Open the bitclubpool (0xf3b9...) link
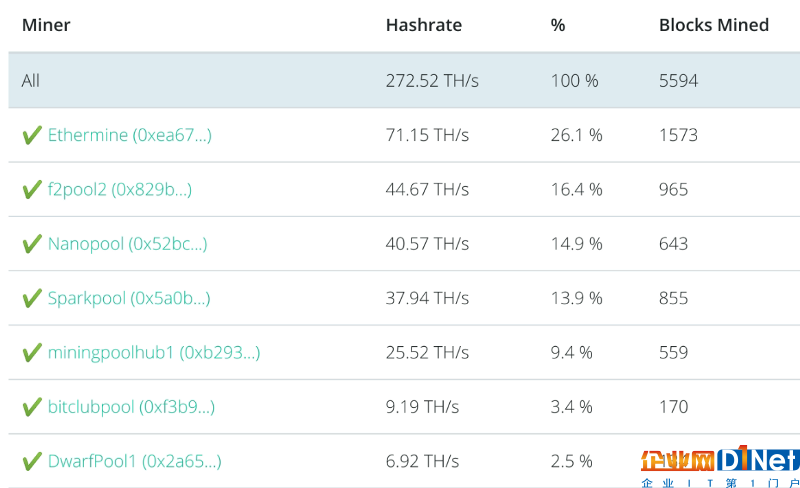The width and height of the screenshot is (800, 488). click(x=131, y=407)
